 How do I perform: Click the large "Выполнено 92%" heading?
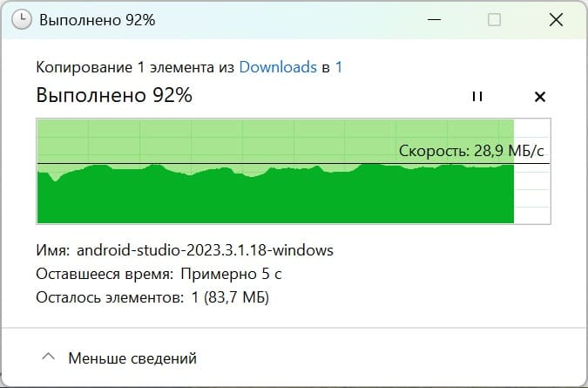[x=114, y=95]
